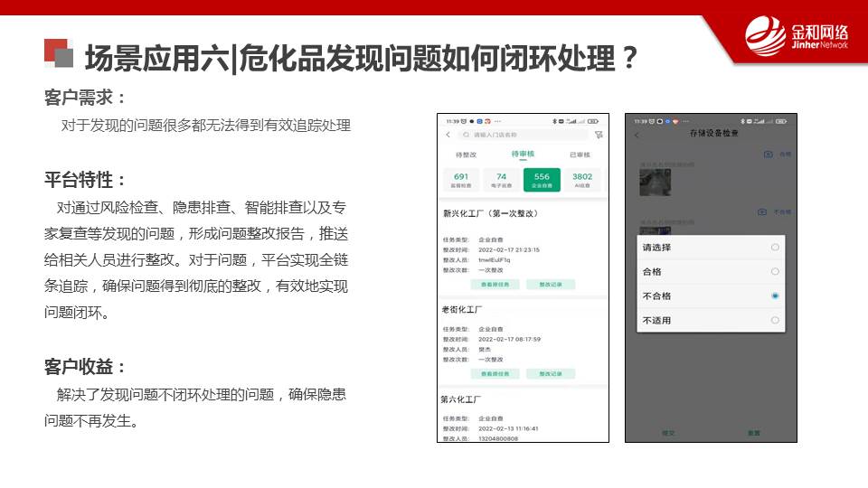Focus the store name search field
Image resolution: width=868 pixels, height=488 pixels.
point(524,135)
